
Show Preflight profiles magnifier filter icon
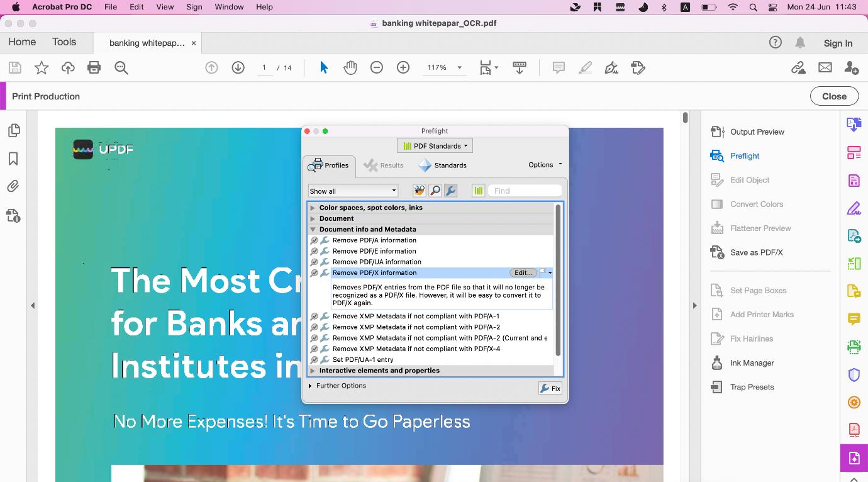click(435, 191)
